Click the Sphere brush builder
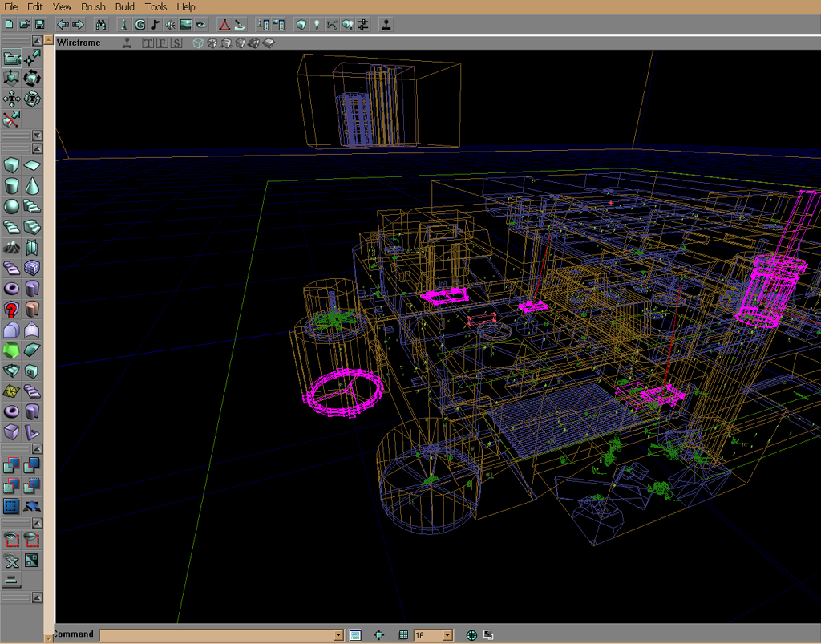 pos(11,207)
